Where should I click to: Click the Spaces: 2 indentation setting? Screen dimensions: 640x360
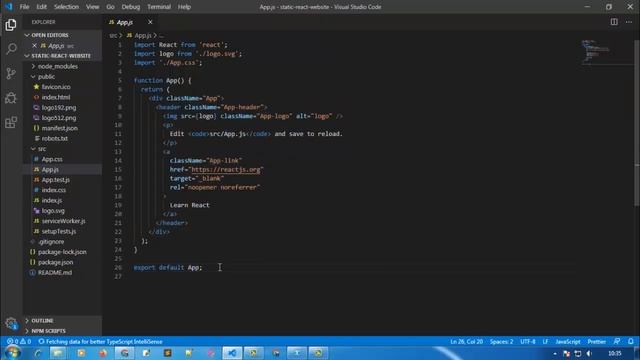pyautogui.click(x=501, y=341)
